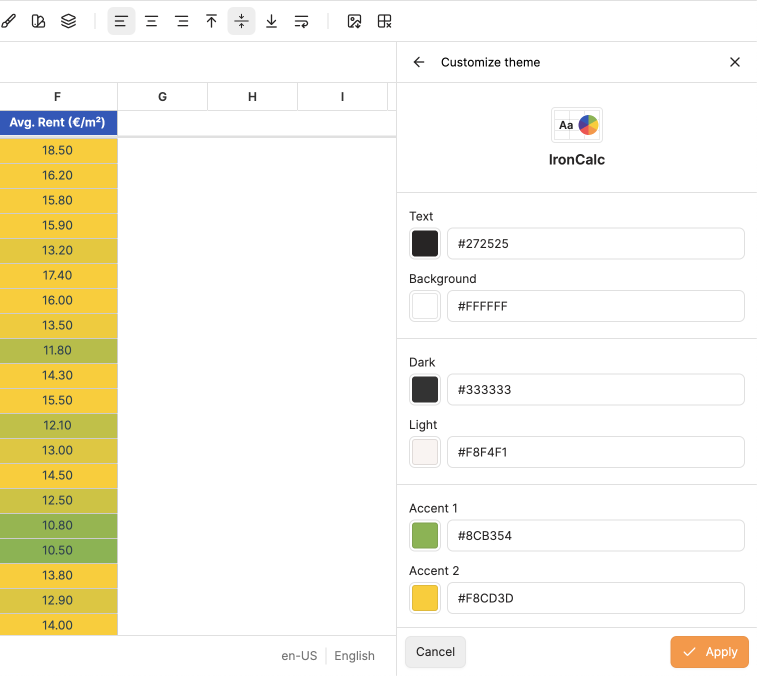This screenshot has width=757, height=676.
Task: Click the insert image icon
Action: [x=354, y=21]
